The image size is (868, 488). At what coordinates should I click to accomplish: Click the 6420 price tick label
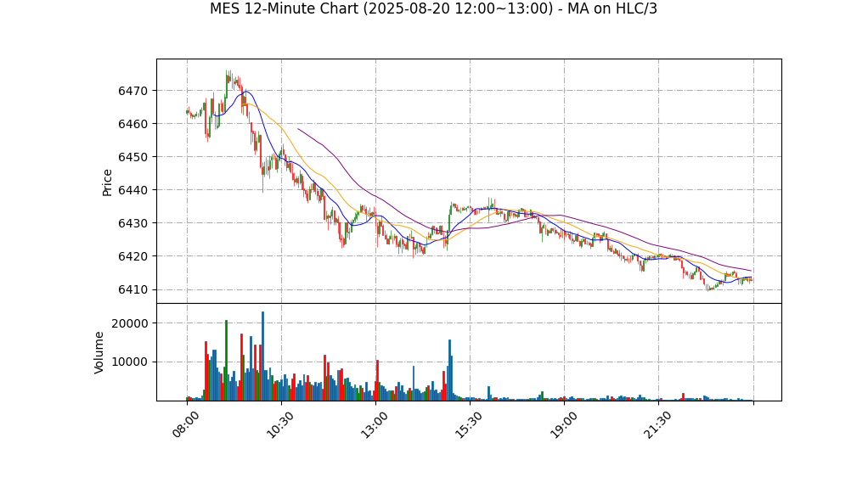coord(133,256)
